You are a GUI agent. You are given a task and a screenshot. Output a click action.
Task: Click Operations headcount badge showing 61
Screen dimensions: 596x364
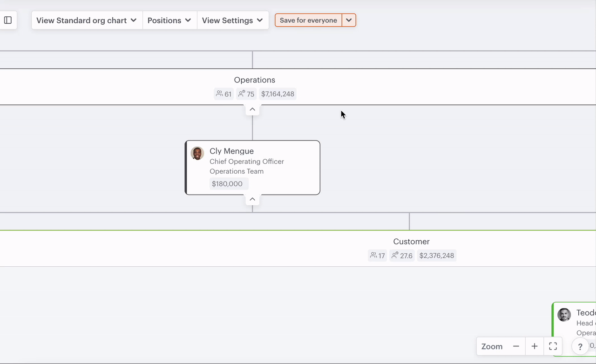224,94
